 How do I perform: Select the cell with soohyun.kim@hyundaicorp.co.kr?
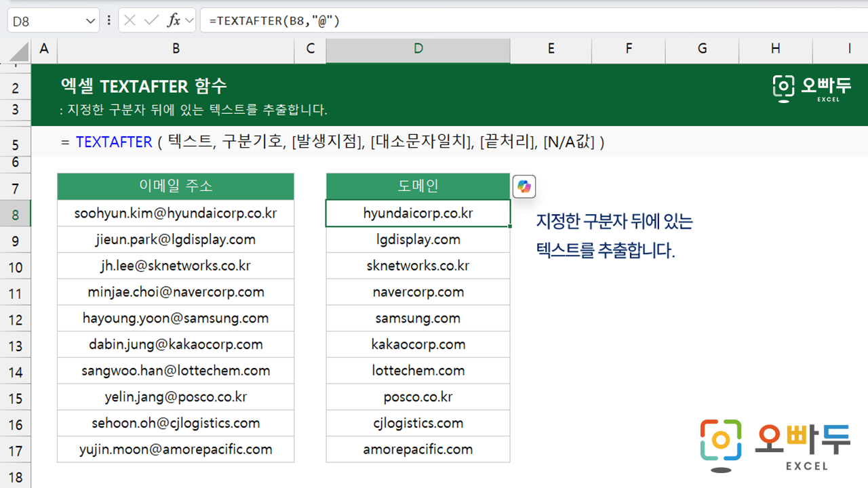(176, 213)
